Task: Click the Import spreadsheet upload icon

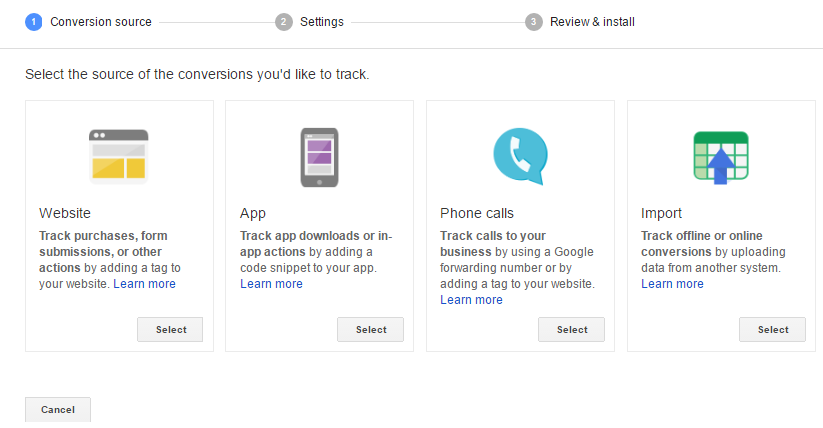Action: [x=721, y=158]
